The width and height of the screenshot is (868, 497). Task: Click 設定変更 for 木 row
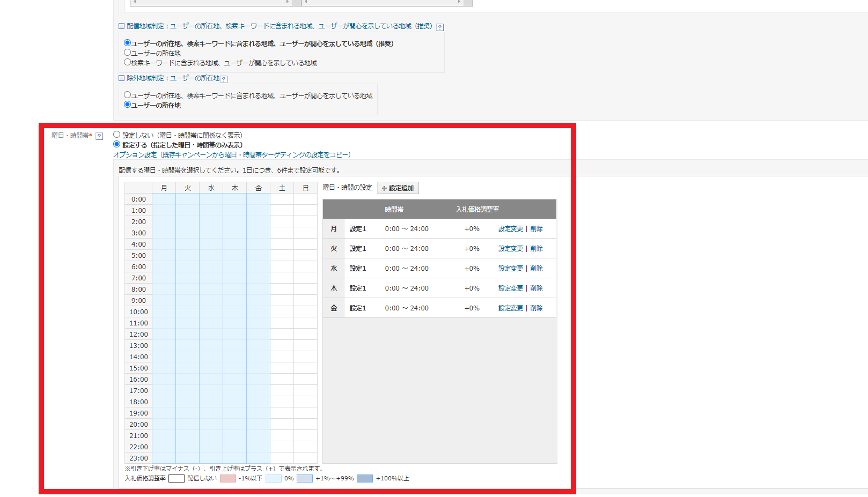point(511,288)
